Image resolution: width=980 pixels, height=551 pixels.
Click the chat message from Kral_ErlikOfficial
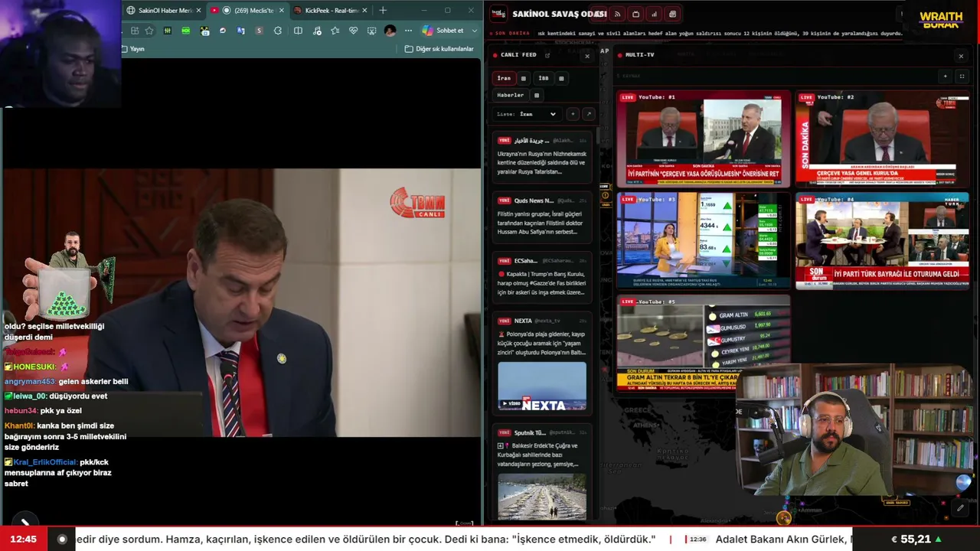pos(58,473)
